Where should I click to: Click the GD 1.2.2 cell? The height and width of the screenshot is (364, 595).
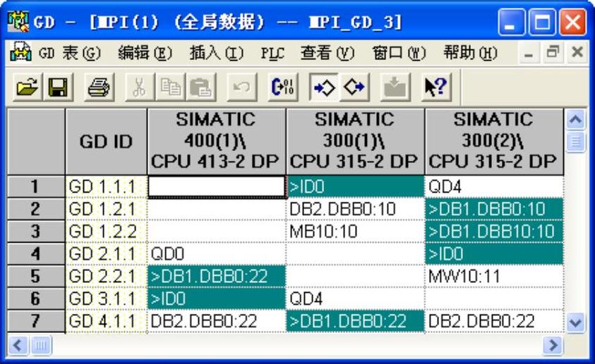pyautogui.click(x=106, y=231)
